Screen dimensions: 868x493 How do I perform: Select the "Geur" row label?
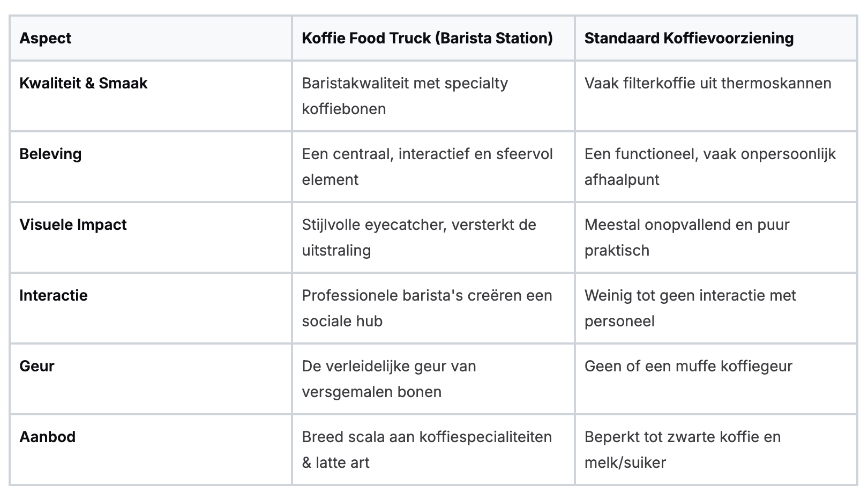pos(37,366)
